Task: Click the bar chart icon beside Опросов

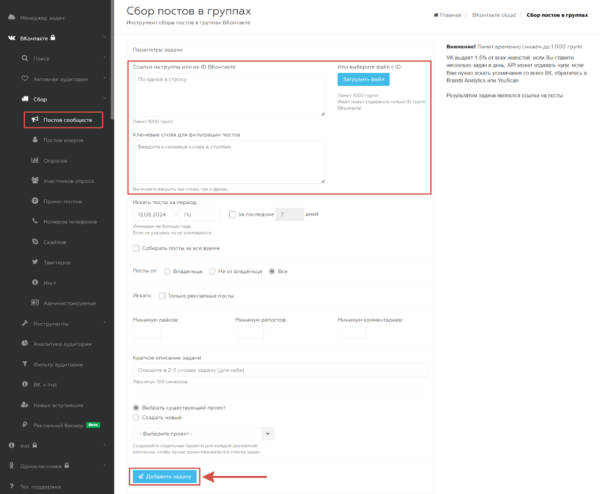Action: tap(35, 160)
